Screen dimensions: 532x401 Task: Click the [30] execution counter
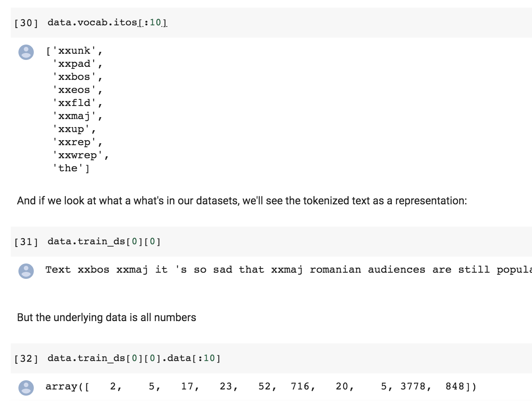[x=26, y=23]
